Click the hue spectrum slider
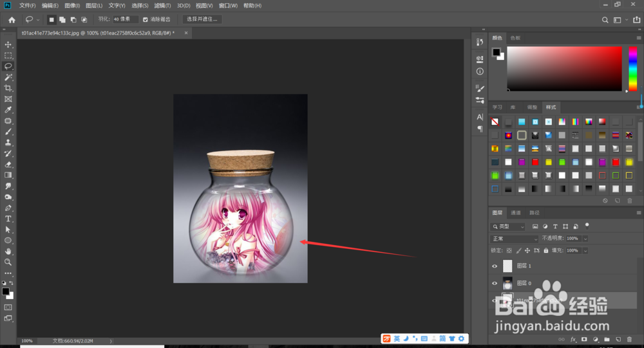This screenshot has height=348, width=644. click(x=633, y=69)
